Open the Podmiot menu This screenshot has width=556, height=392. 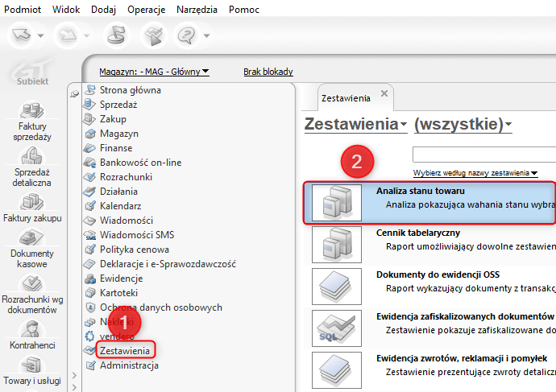[23, 9]
